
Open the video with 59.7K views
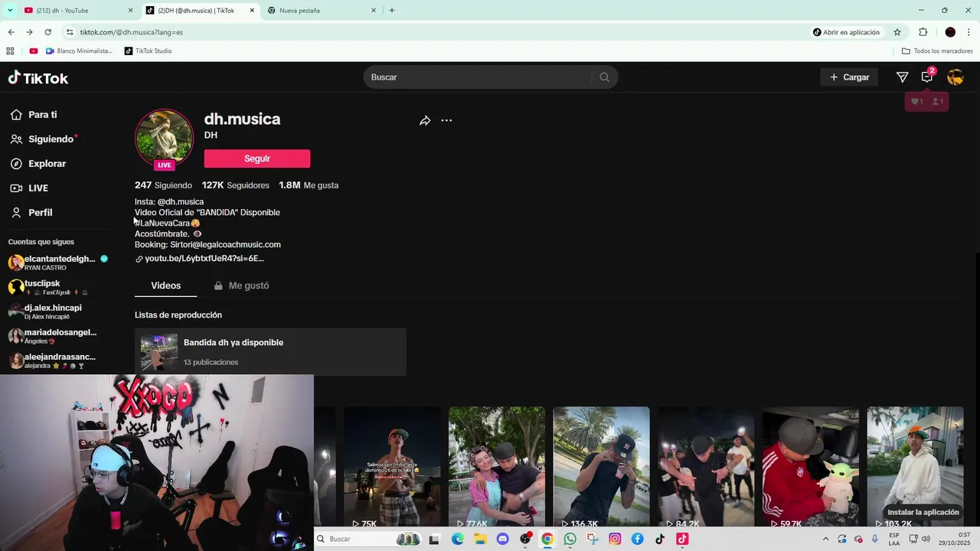811,467
